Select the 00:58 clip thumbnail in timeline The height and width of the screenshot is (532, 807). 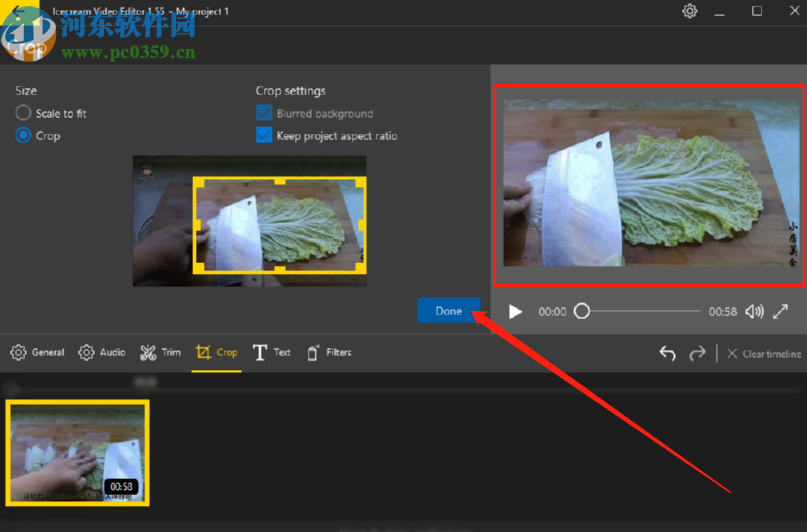pyautogui.click(x=78, y=453)
